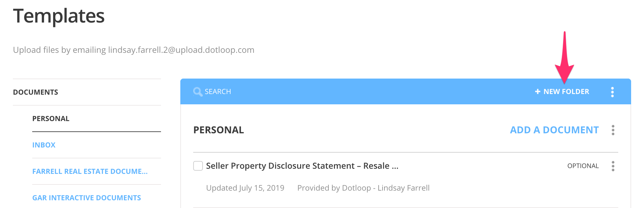Open the GAR INTERACTIVE DOCUMENTS folder
Viewport: 644px width, 208px height.
87,198
